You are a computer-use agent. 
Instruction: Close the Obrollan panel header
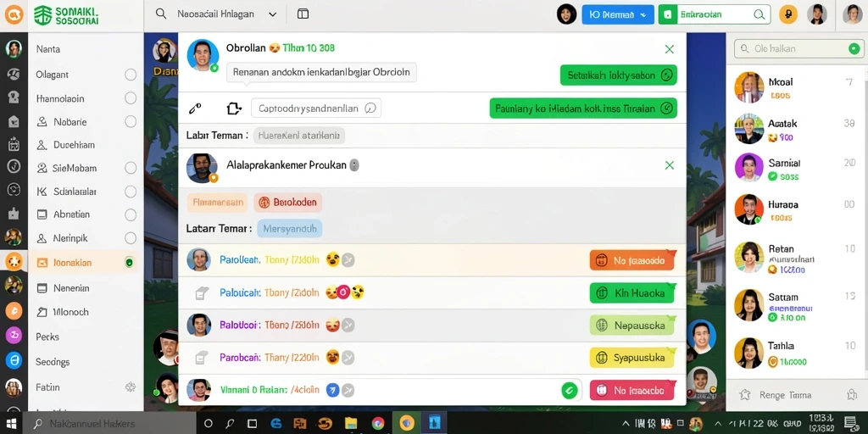670,49
